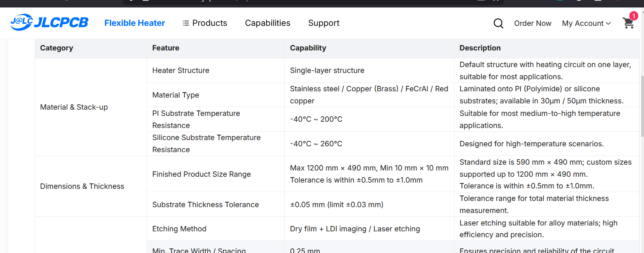Viewport: 644px width, 253px height.
Task: Expand the My Account dropdown
Action: (x=586, y=23)
